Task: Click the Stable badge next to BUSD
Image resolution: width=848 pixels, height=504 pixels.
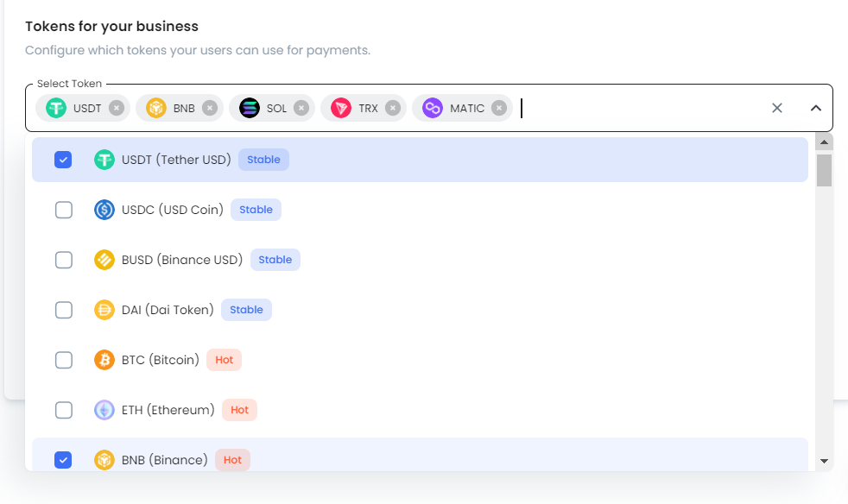Action: pyautogui.click(x=275, y=260)
